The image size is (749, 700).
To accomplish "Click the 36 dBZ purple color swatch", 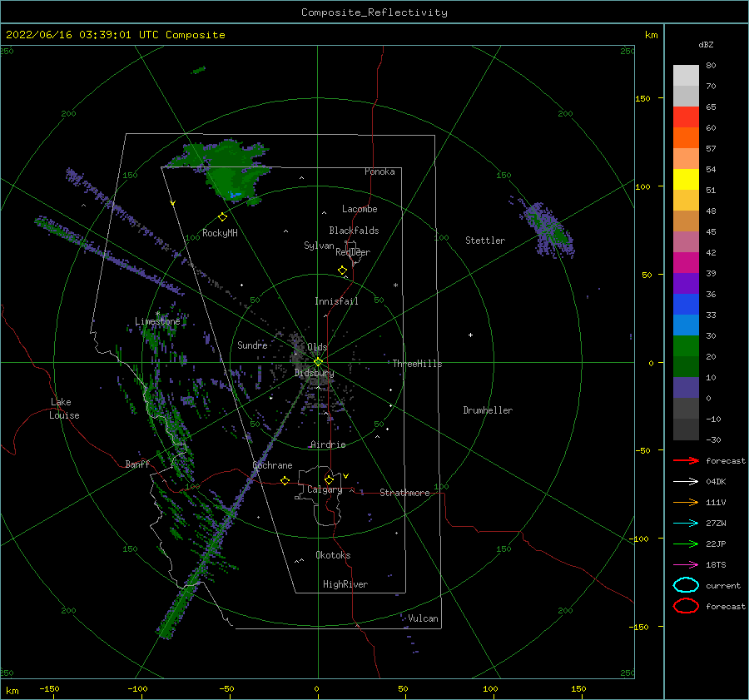I will (x=686, y=283).
